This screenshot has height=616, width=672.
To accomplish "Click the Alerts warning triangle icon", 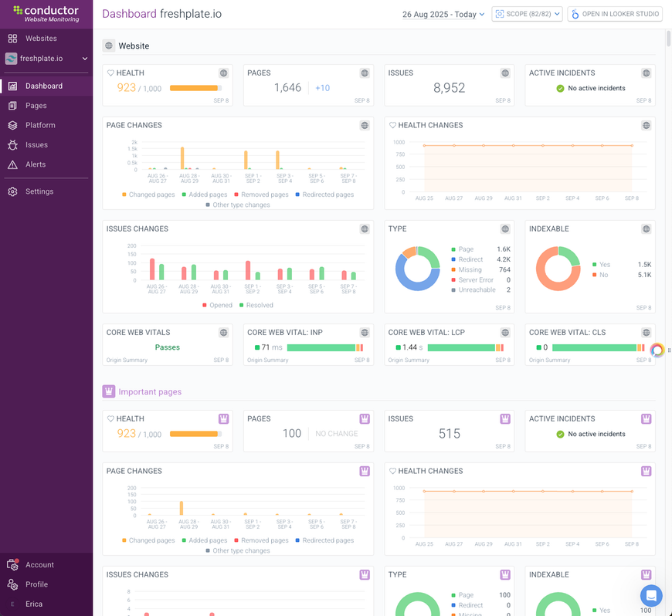I will pyautogui.click(x=12, y=164).
